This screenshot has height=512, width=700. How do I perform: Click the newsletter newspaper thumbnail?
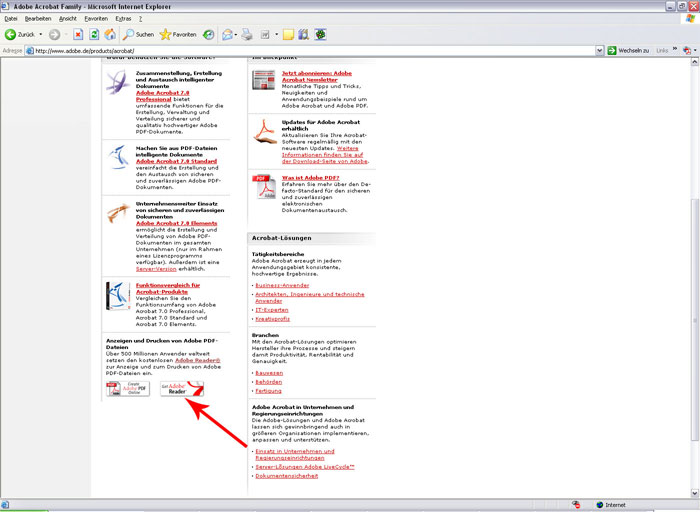[264, 80]
